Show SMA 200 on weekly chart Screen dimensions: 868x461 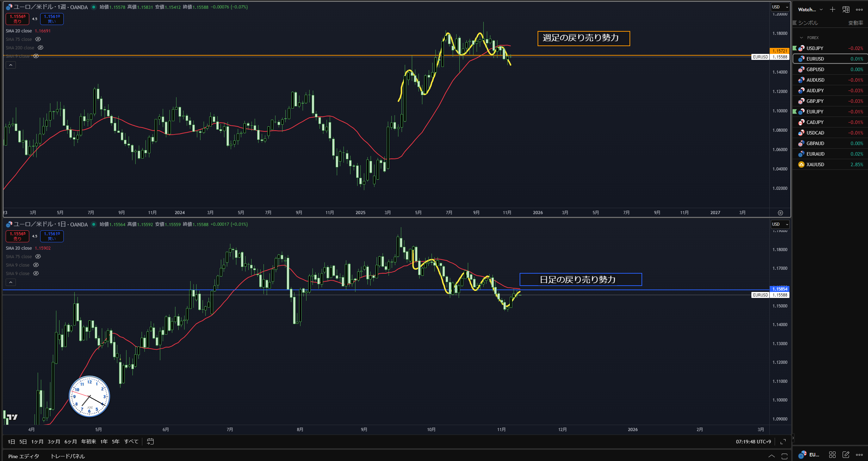41,48
